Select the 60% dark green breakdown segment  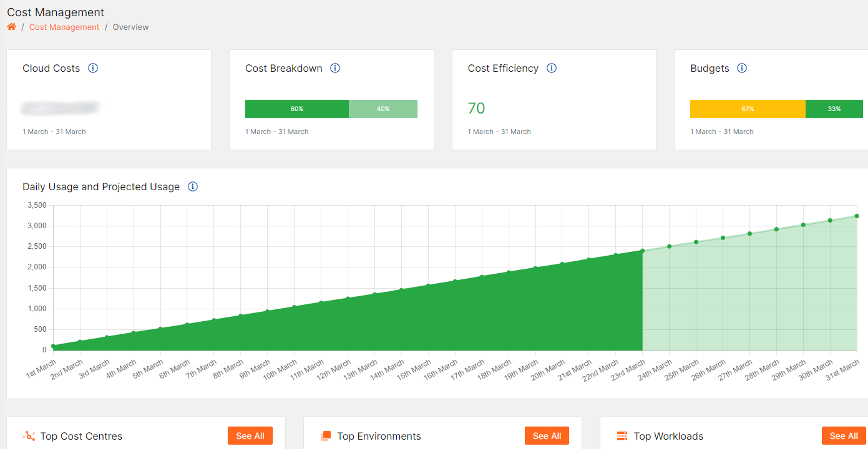click(x=297, y=109)
